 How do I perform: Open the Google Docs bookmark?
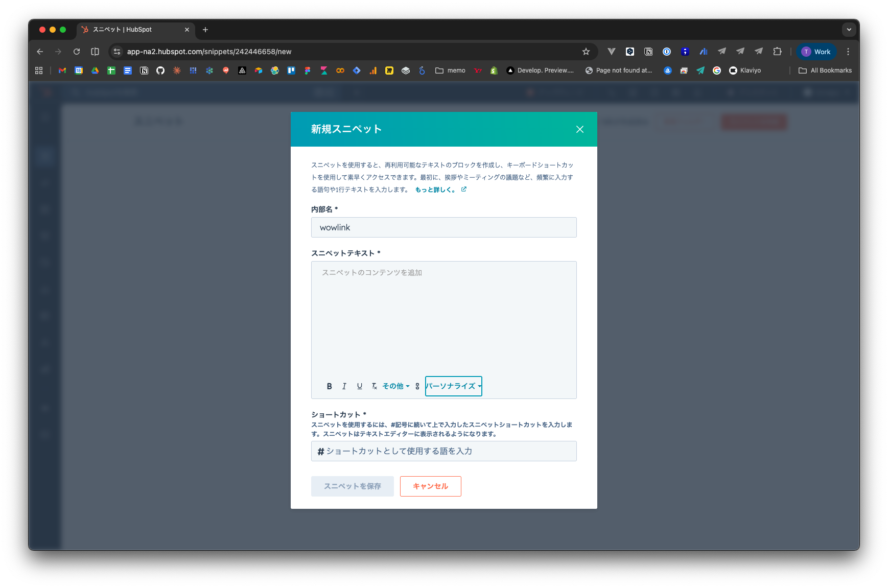click(x=128, y=70)
